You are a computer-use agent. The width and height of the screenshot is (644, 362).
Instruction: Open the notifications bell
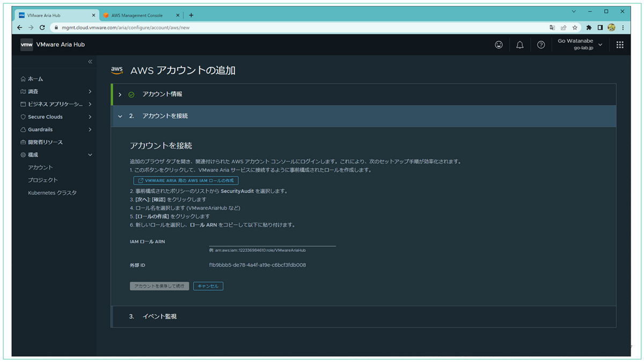coord(519,45)
